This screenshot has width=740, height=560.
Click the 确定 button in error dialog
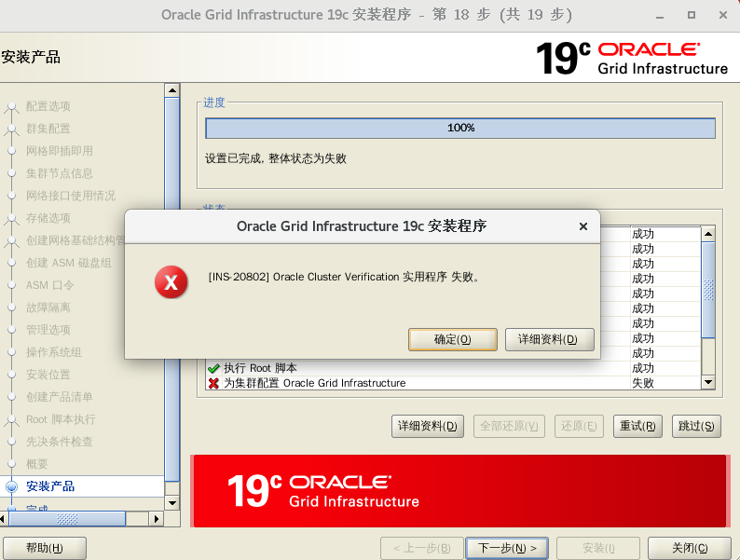click(x=453, y=340)
